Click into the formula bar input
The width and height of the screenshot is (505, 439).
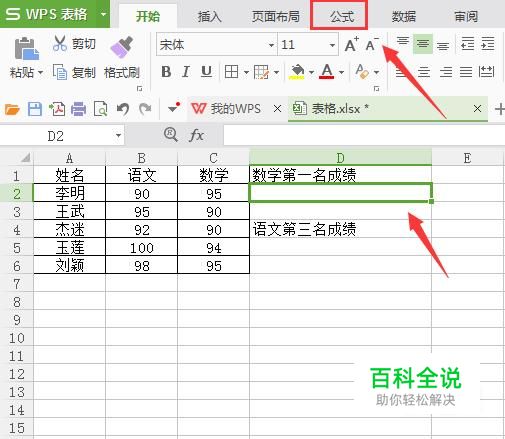click(364, 135)
